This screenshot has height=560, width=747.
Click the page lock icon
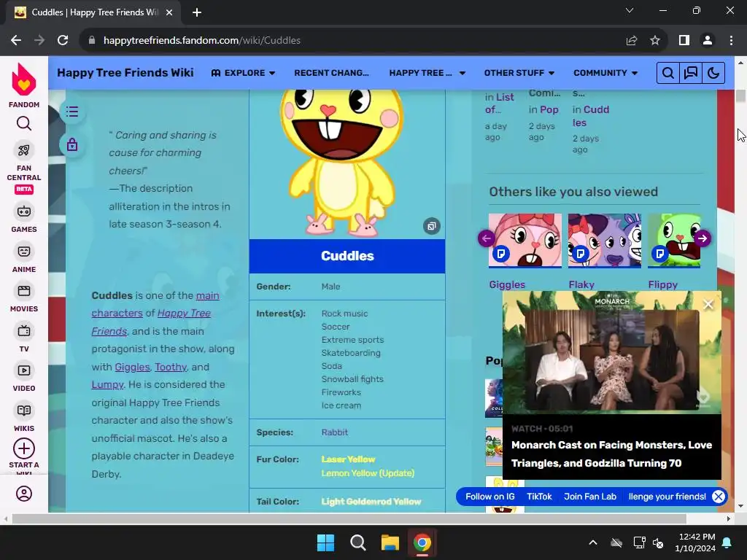[x=72, y=144]
